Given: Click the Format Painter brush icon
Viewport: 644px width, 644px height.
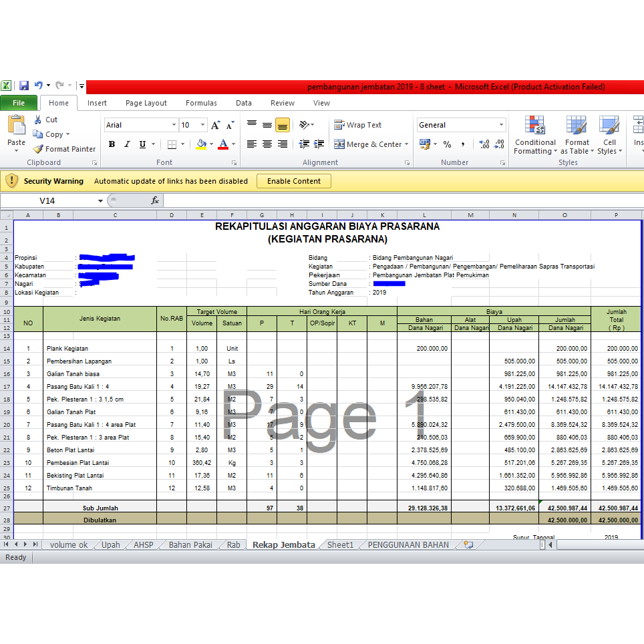Looking at the screenshot, I should tap(39, 149).
